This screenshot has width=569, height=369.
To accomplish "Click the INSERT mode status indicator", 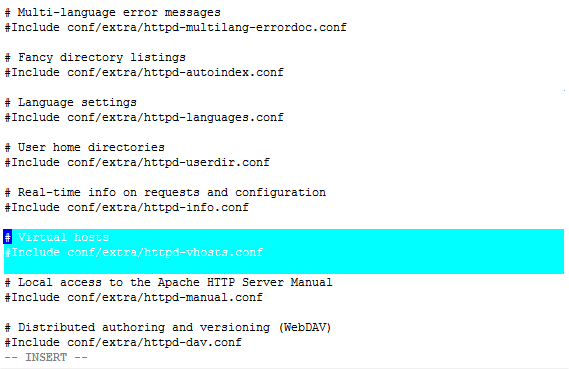I will click(46, 358).
